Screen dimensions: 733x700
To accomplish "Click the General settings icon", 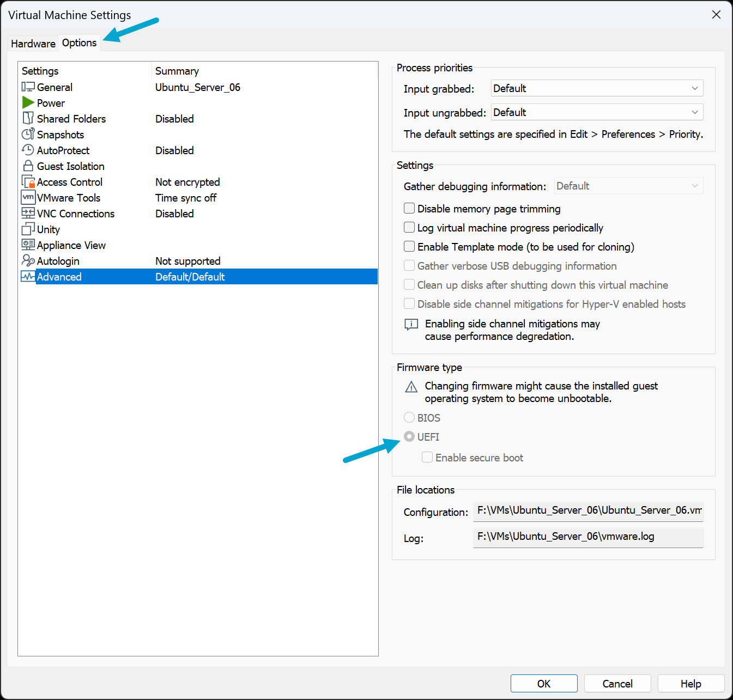I will [28, 87].
